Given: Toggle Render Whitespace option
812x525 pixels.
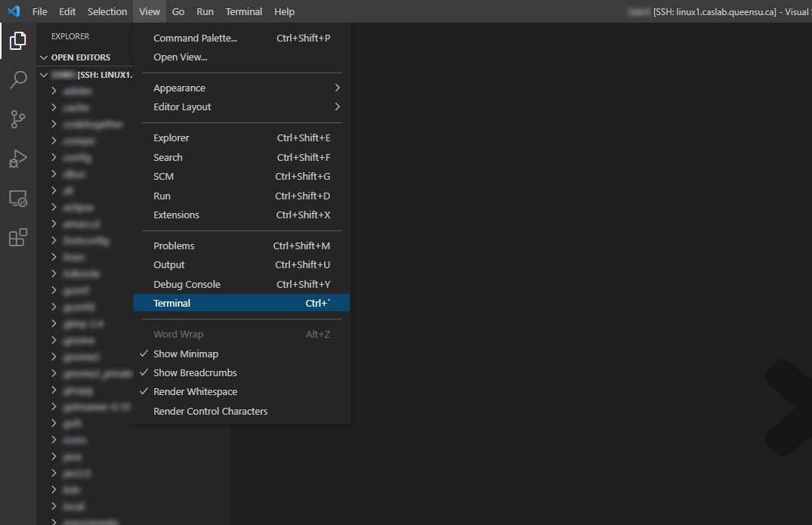Looking at the screenshot, I should tap(241, 392).
